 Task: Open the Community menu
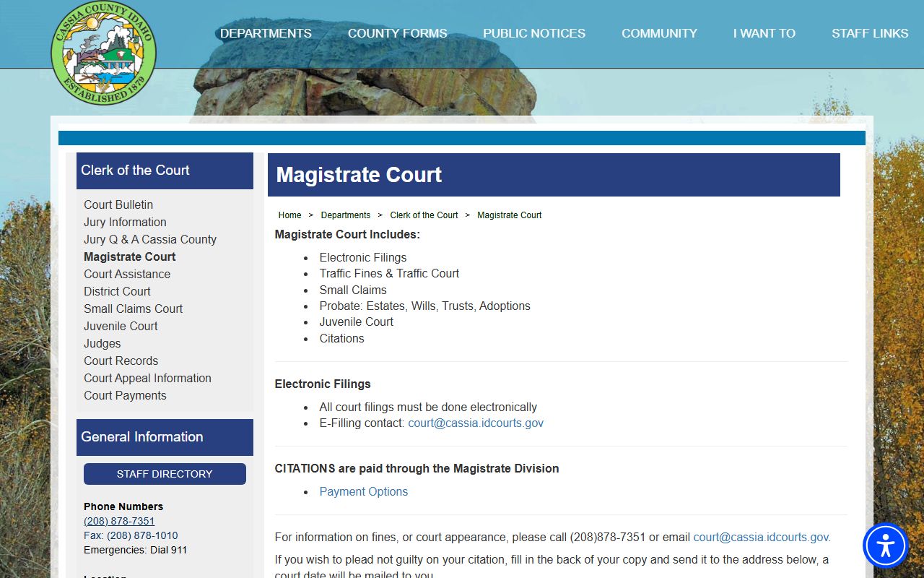pos(659,33)
